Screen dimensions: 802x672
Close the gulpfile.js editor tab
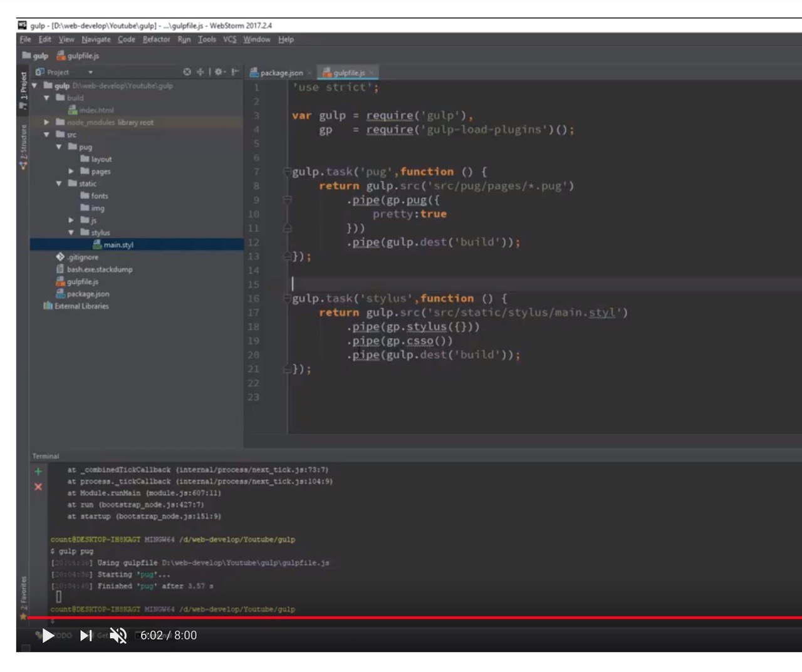point(372,73)
